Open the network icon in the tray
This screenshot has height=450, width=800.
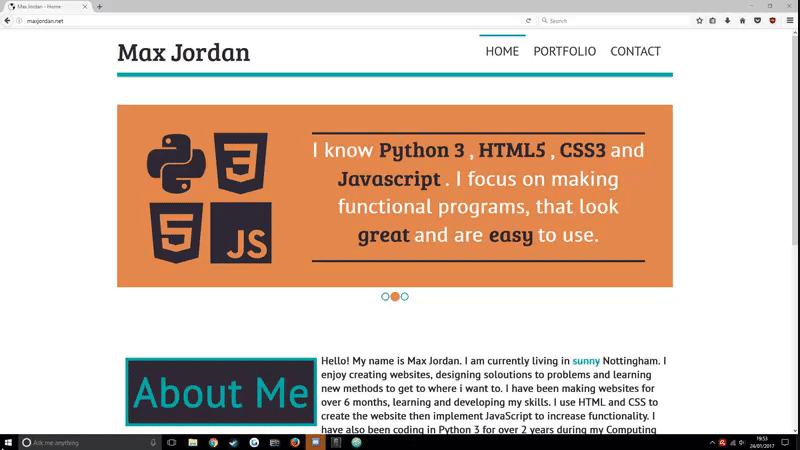(733, 442)
